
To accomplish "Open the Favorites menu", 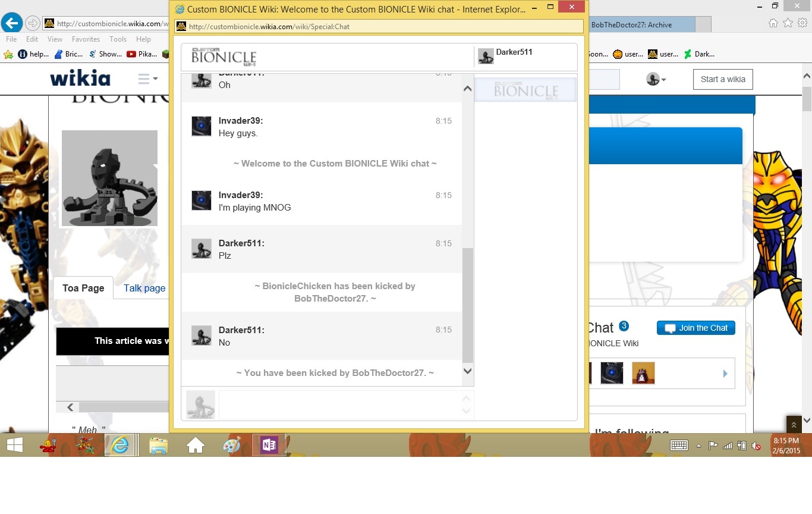I will 86,39.
